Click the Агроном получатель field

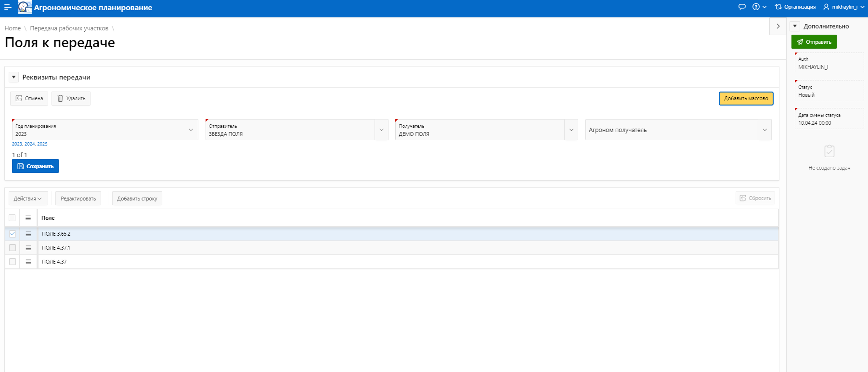coord(672,130)
